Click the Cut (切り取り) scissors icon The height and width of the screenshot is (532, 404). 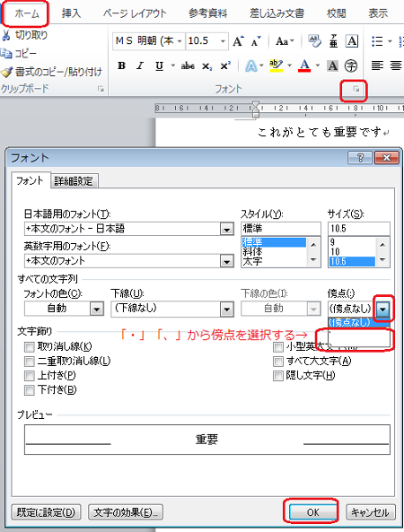pyautogui.click(x=5, y=35)
